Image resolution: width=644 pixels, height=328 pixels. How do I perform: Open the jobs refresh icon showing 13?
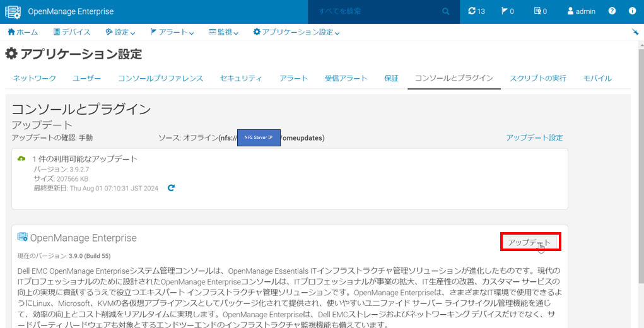[476, 11]
